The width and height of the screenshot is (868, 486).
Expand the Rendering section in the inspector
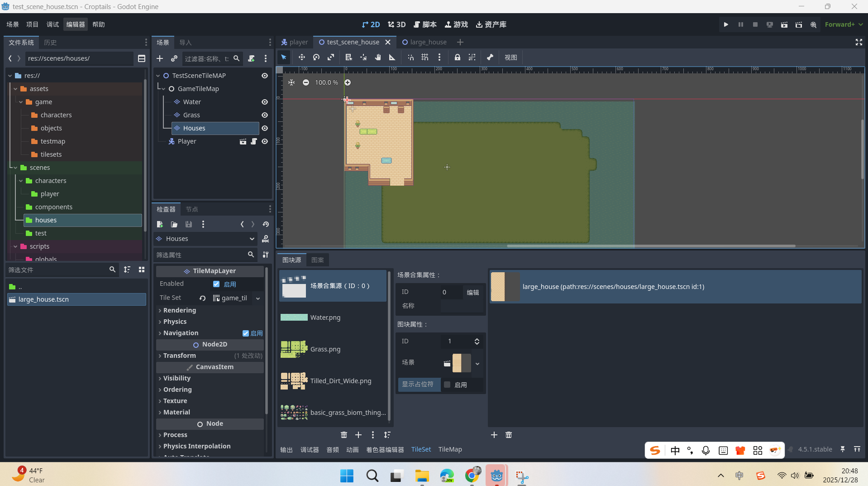[x=180, y=310]
